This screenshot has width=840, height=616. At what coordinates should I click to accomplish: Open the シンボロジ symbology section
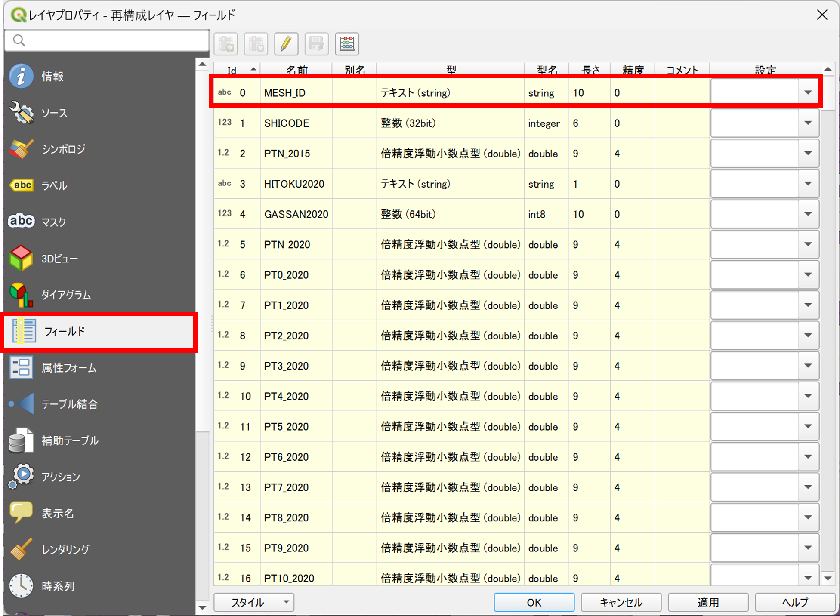(63, 149)
